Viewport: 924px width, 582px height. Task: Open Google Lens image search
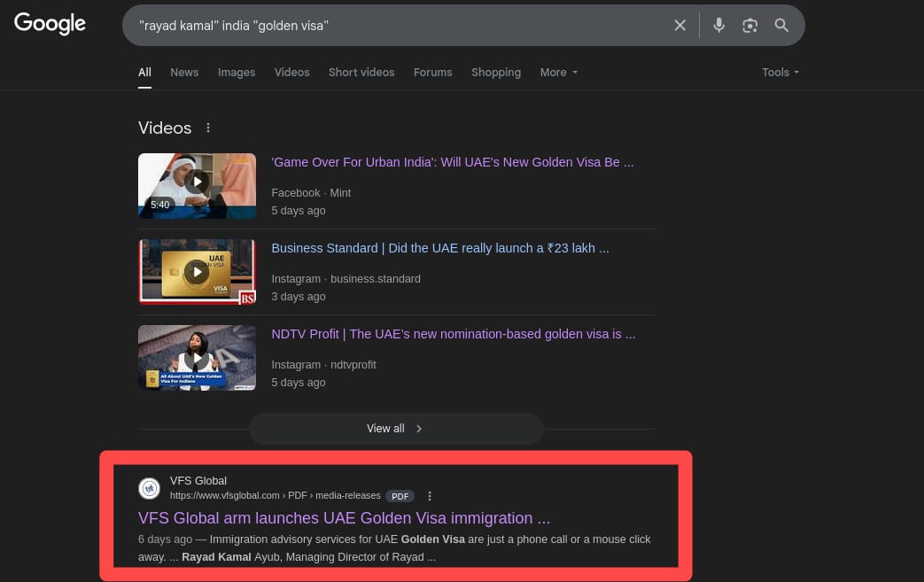point(749,26)
